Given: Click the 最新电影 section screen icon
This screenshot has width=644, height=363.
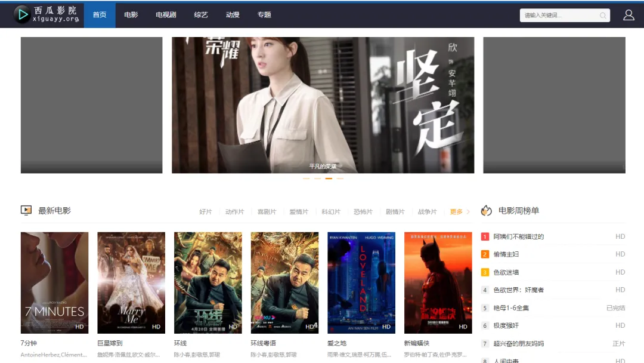Looking at the screenshot, I should pyautogui.click(x=26, y=211).
